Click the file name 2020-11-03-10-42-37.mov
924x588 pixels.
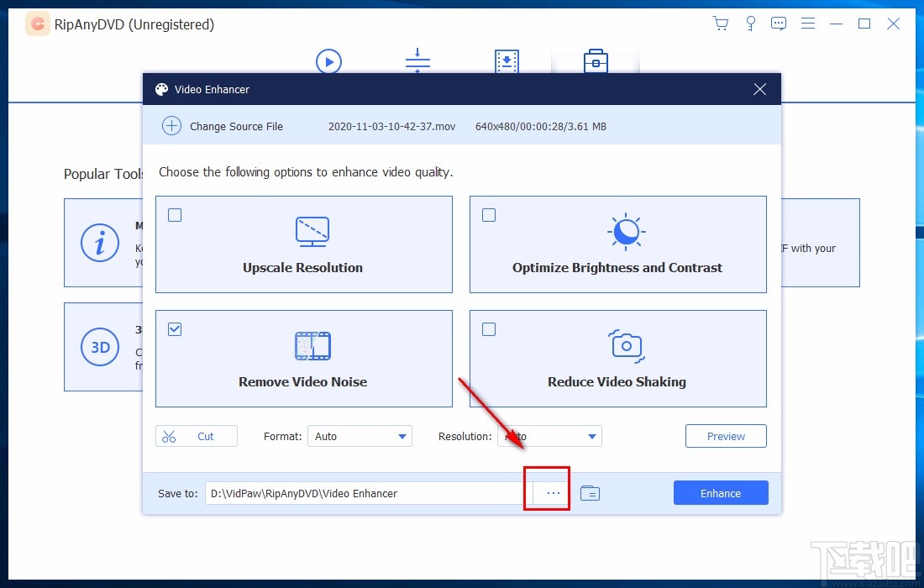pos(392,127)
